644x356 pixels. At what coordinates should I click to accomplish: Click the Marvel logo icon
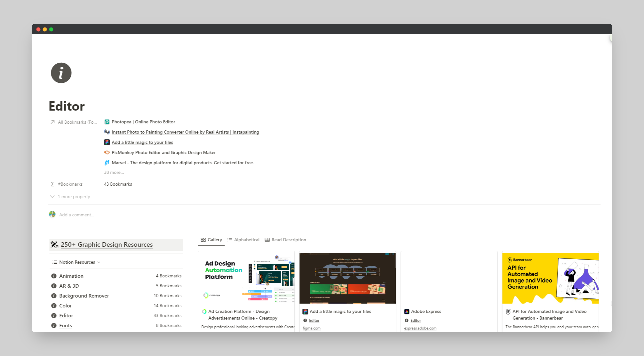pos(107,163)
